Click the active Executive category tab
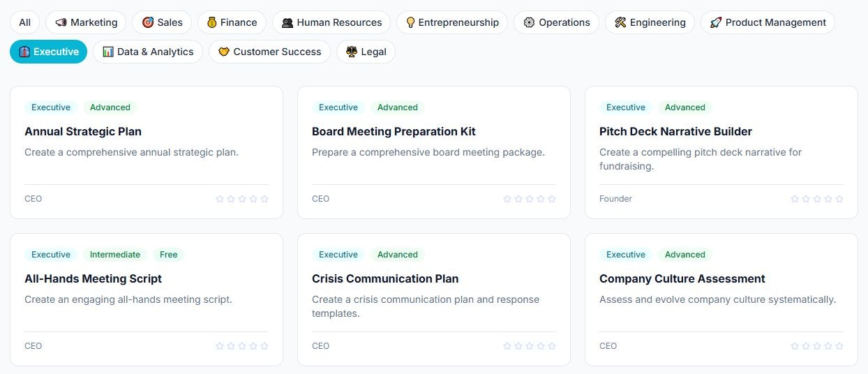Viewport: 868px width, 374px height. (x=49, y=52)
